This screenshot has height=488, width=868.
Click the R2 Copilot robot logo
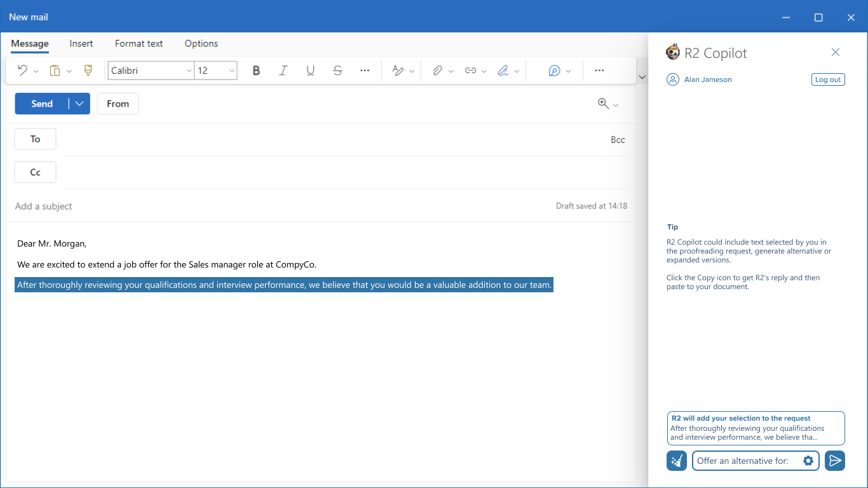673,53
